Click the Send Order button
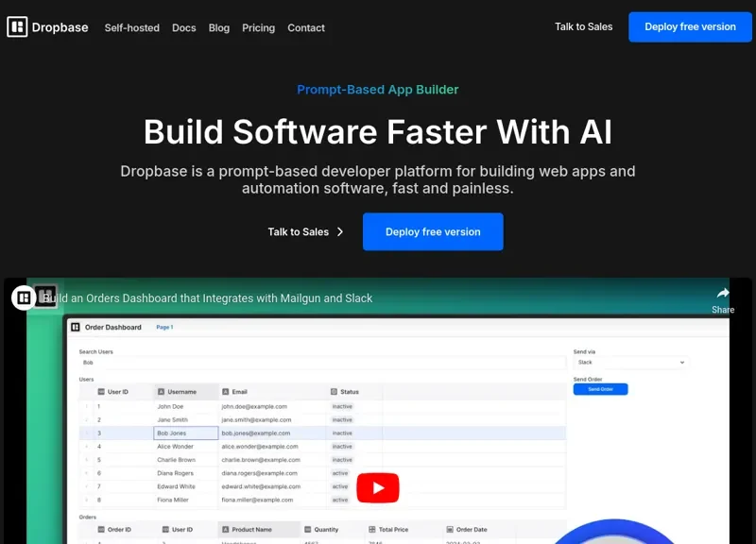756x544 pixels. (600, 389)
